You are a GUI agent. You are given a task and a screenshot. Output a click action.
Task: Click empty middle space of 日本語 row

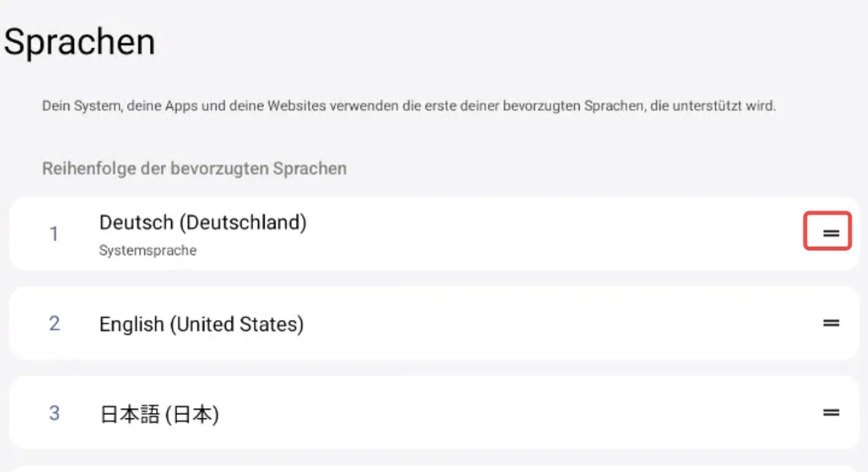pyautogui.click(x=509, y=413)
